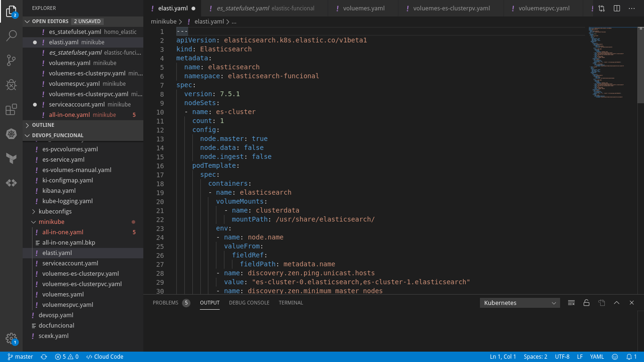Close the bottom panel
644x362 pixels.
(x=632, y=303)
